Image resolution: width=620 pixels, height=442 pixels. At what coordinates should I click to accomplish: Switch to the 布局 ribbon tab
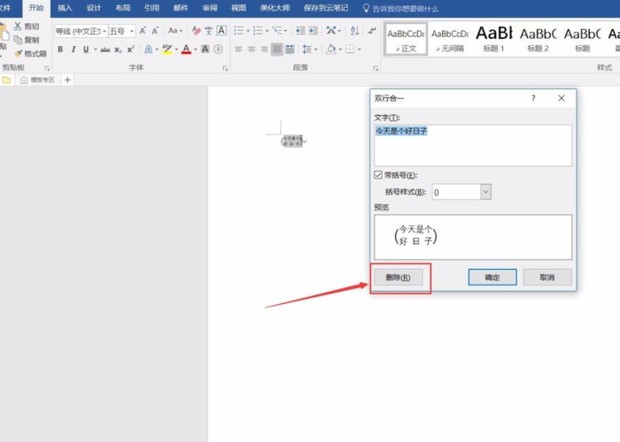click(x=123, y=8)
